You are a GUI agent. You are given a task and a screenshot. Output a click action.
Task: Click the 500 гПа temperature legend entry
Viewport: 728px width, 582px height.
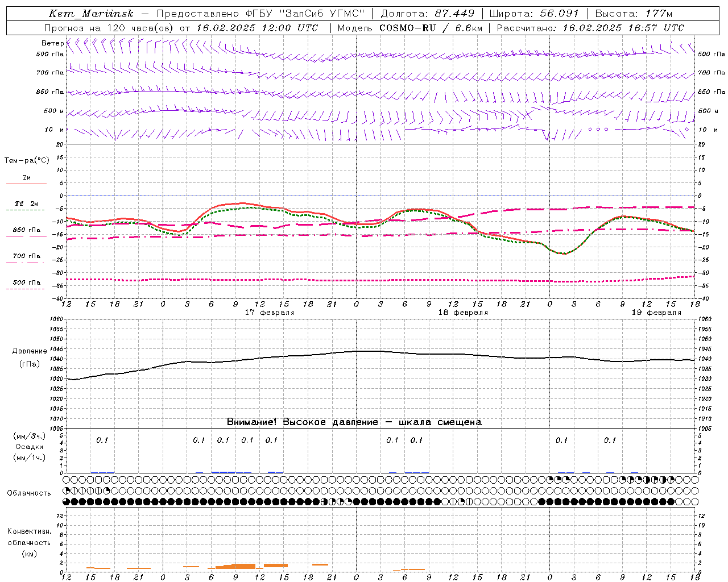pyautogui.click(x=26, y=282)
